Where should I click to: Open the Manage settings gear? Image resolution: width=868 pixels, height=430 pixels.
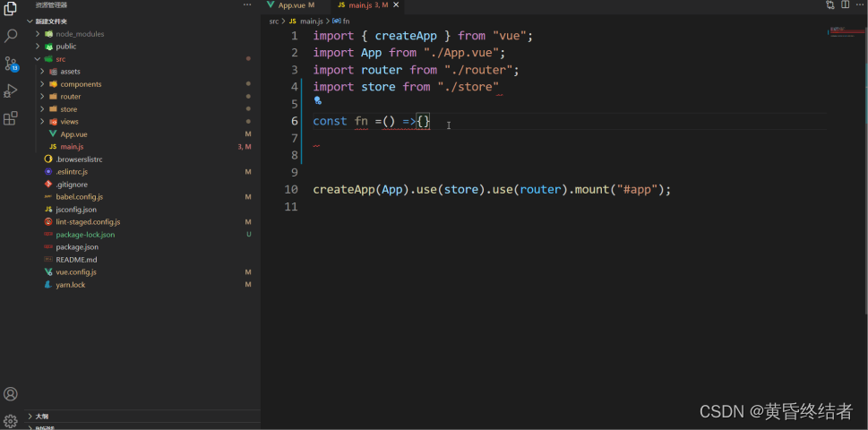coord(11,420)
